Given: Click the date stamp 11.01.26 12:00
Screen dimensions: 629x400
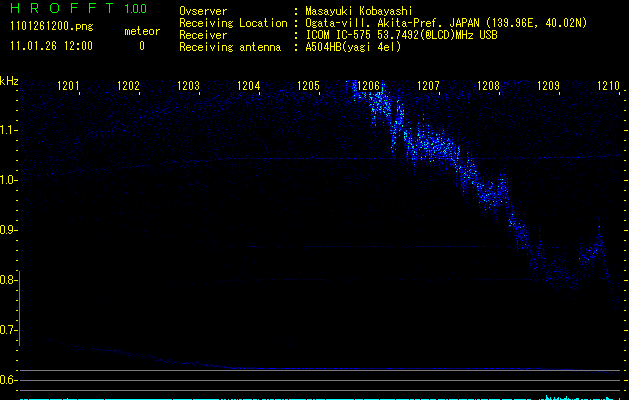Looking at the screenshot, I should [x=51, y=46].
